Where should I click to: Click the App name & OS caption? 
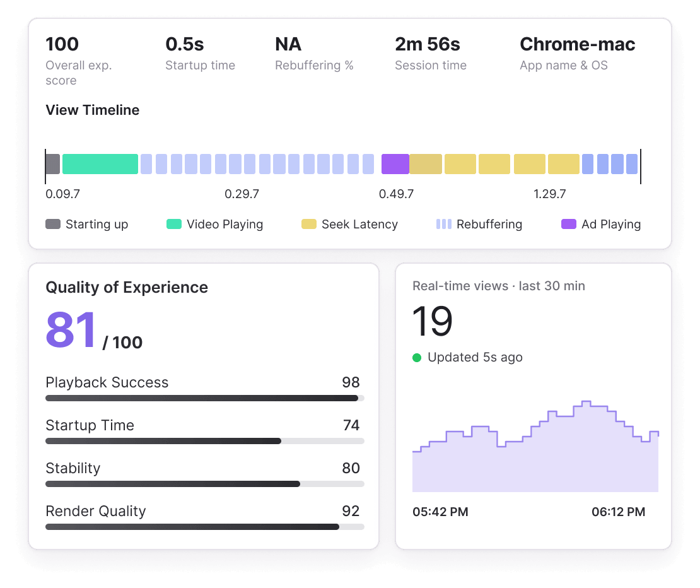564,65
